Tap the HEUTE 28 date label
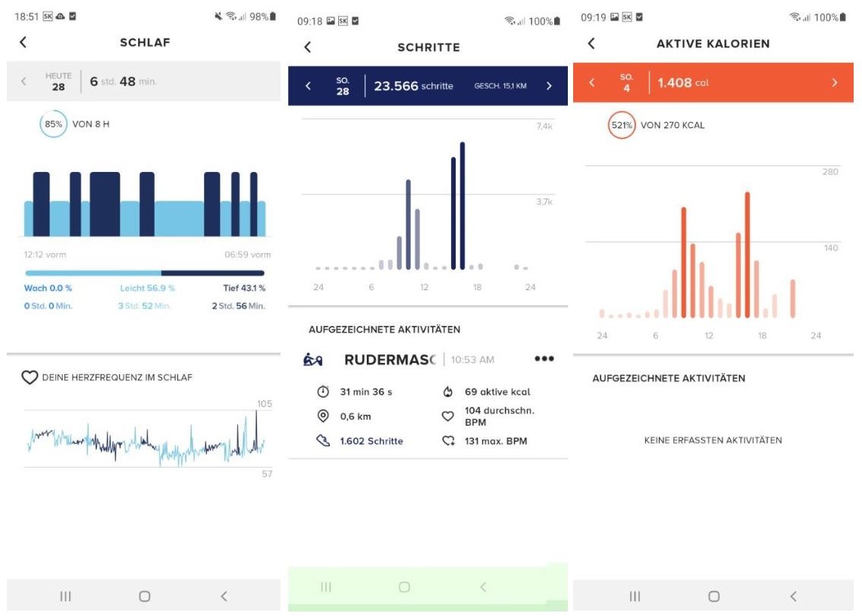This screenshot has width=862, height=616. 57,80
